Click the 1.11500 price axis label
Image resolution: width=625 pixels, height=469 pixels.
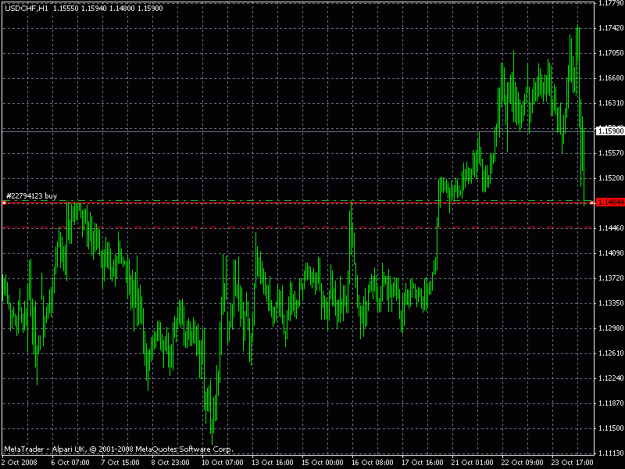coord(611,428)
